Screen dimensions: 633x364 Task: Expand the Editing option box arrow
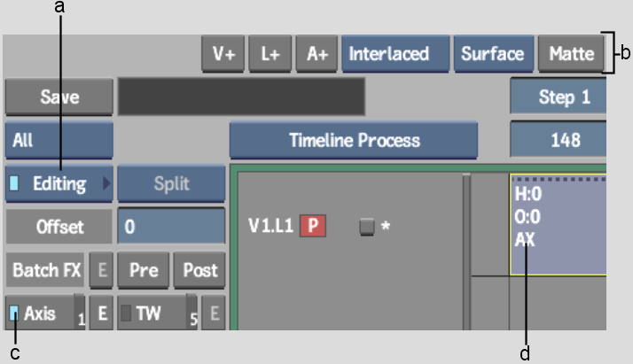[x=106, y=183]
